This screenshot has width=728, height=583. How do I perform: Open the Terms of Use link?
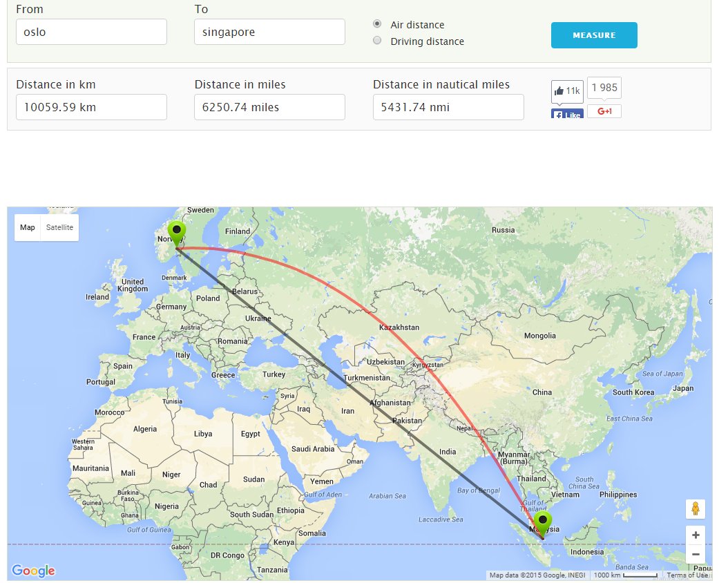[x=687, y=575]
